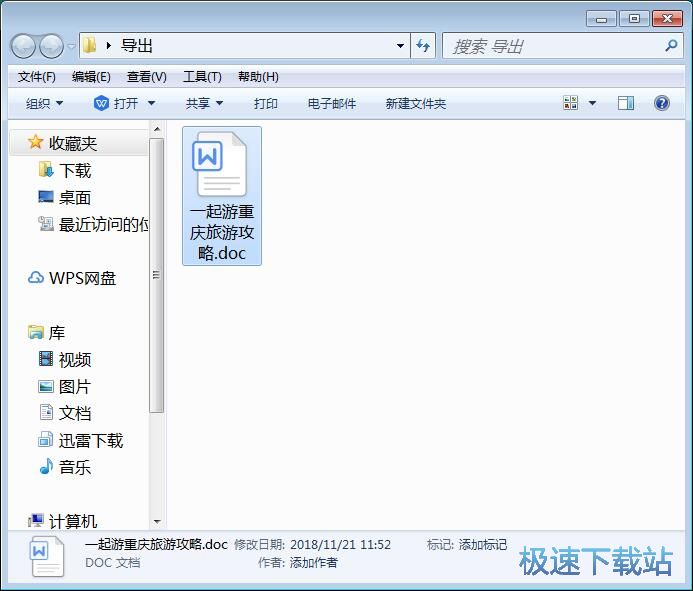Click 添加标记 in details pane
This screenshot has height=591, width=693.
tap(483, 545)
